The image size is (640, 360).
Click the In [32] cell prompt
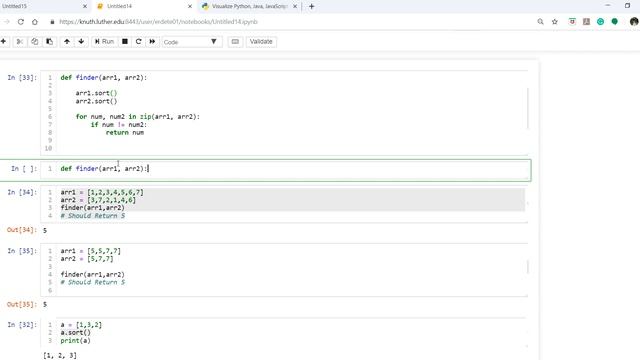[22, 325]
